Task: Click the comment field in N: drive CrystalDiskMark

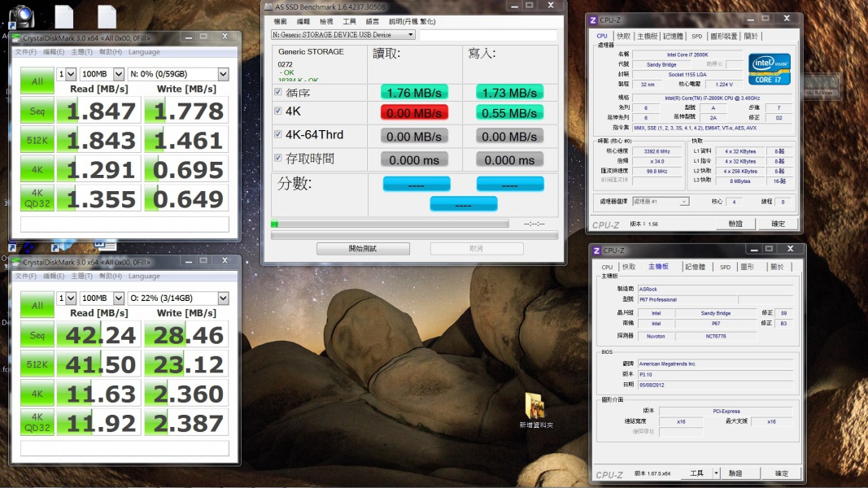Action: (x=124, y=224)
